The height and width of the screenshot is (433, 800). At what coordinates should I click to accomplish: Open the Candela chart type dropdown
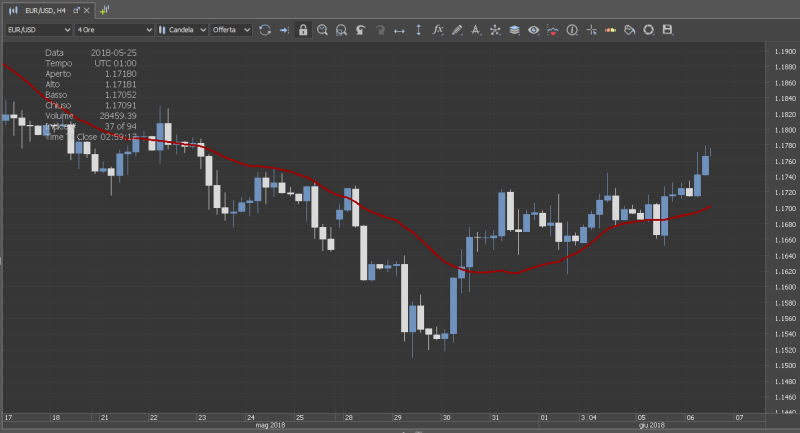tap(181, 30)
